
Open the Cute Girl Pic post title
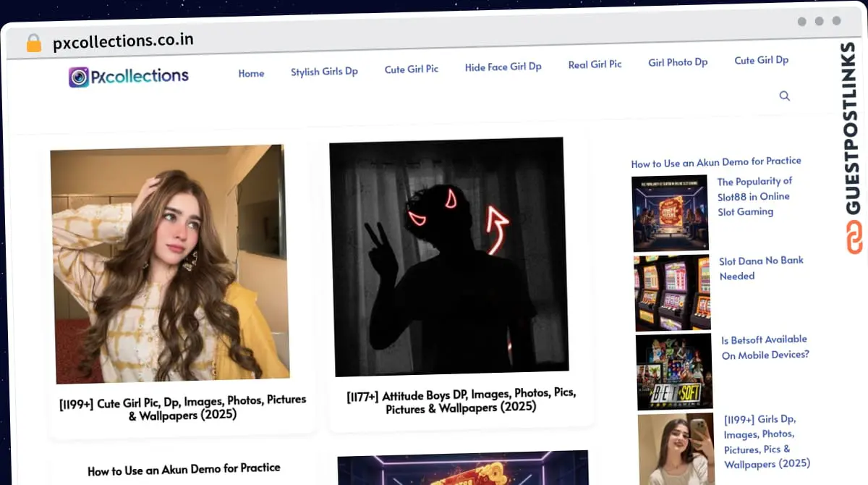pyautogui.click(x=182, y=408)
